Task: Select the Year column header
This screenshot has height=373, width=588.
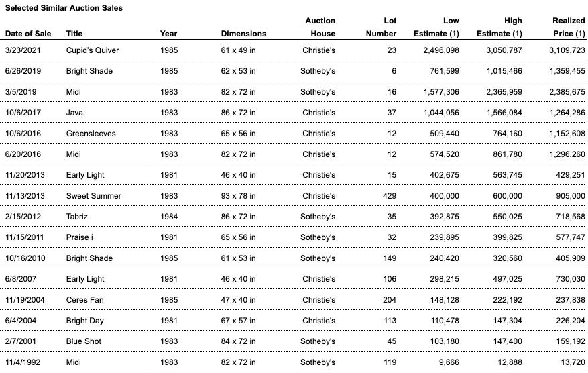Action: [169, 34]
